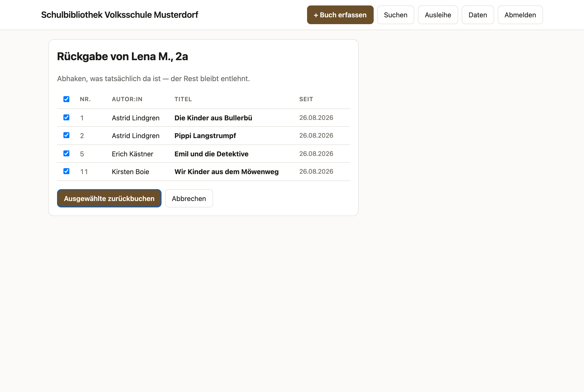Click the title Emil und die Detektive
The height and width of the screenshot is (392, 584).
pos(211,154)
